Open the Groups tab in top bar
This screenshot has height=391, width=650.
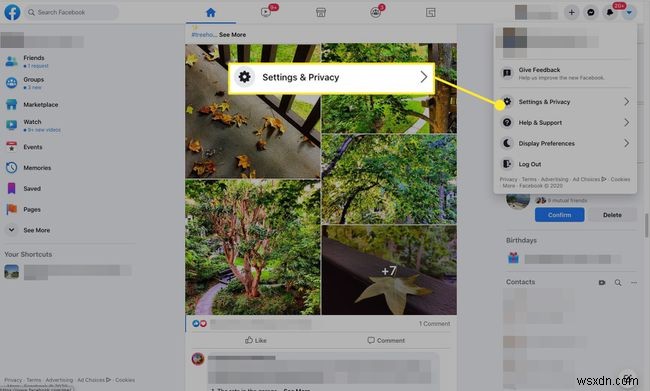(x=376, y=12)
